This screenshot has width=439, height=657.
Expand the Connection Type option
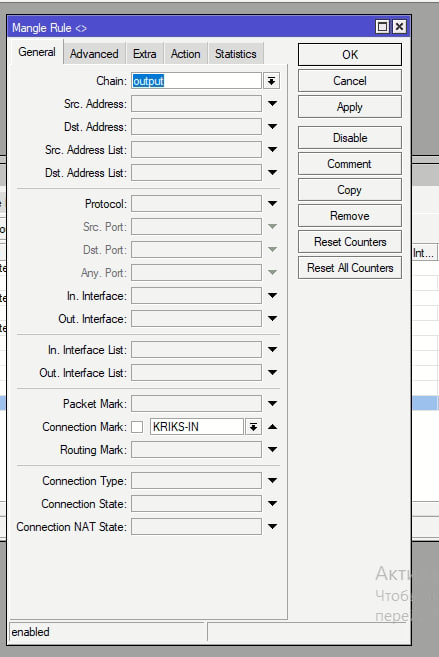(x=272, y=481)
